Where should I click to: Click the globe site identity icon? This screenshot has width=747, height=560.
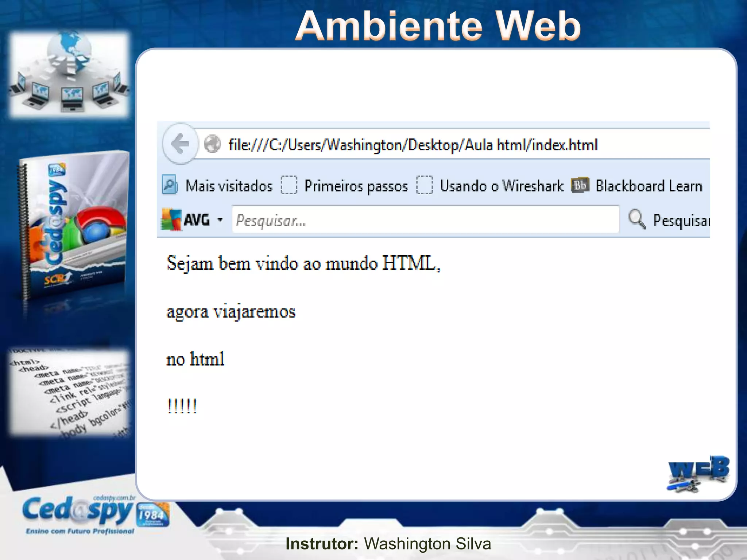(212, 144)
